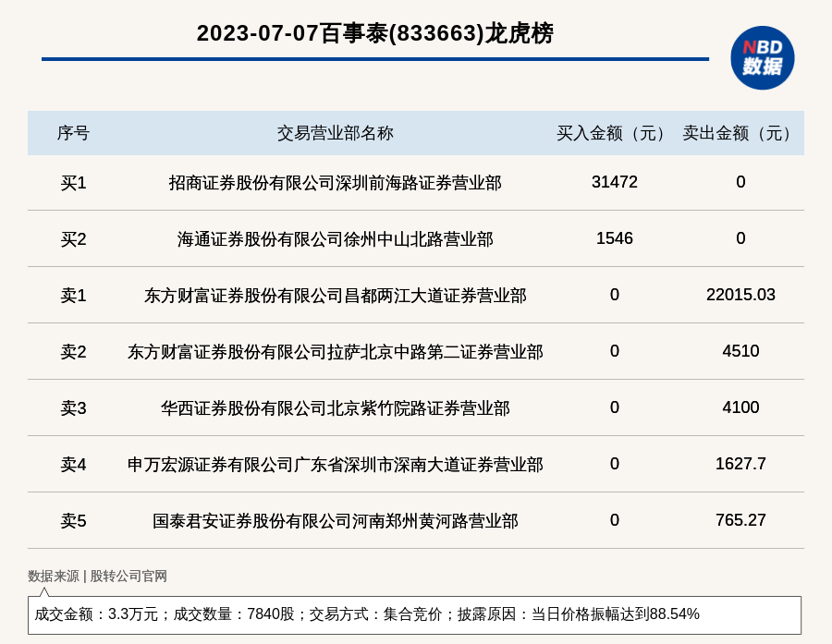Select the 买2 row label
The height and width of the screenshot is (644, 832).
(x=73, y=239)
